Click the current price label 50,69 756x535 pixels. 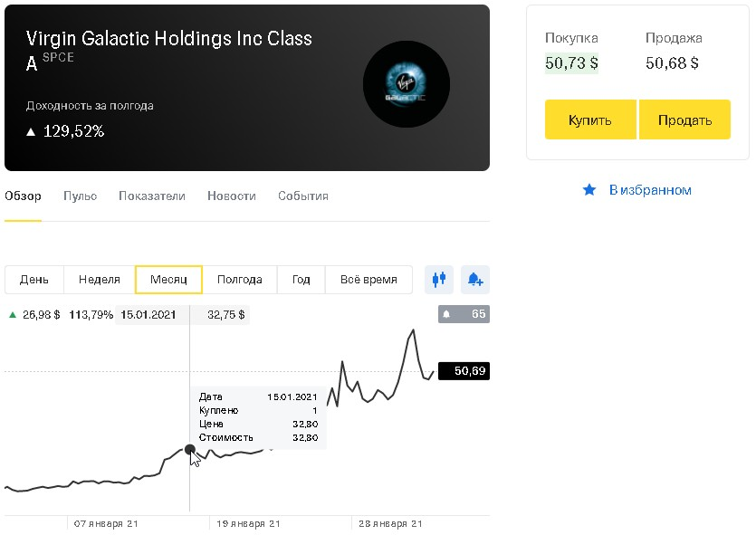(464, 370)
